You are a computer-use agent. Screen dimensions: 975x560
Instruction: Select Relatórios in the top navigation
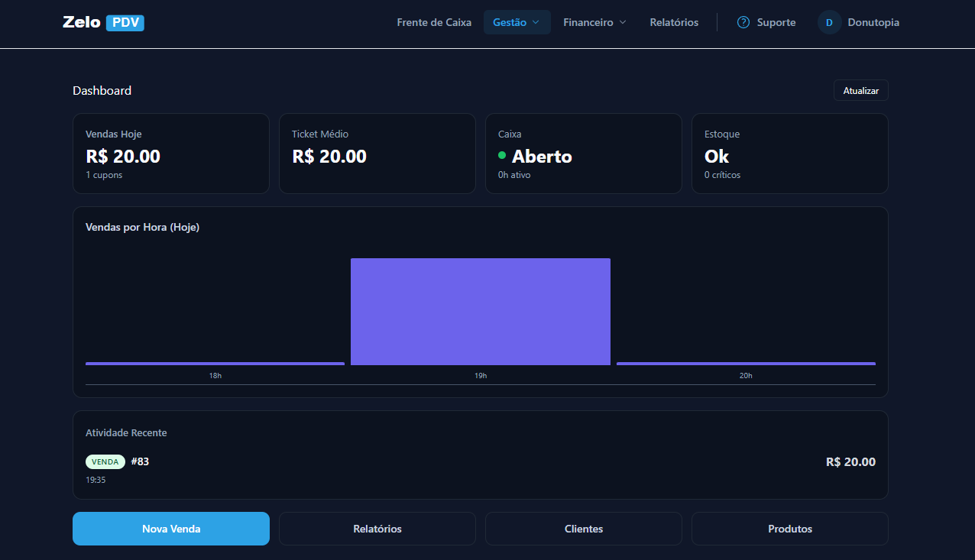click(674, 22)
